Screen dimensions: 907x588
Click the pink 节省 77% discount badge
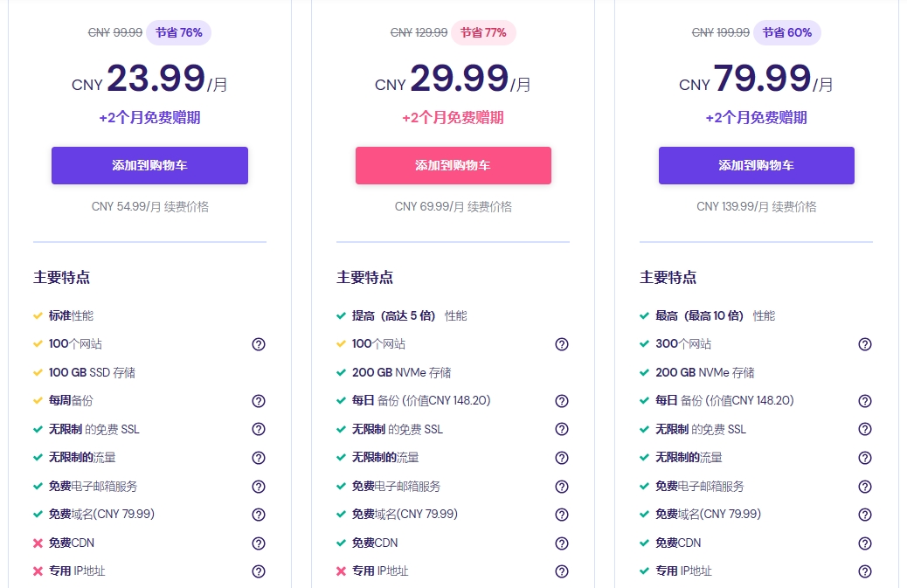[x=483, y=32]
